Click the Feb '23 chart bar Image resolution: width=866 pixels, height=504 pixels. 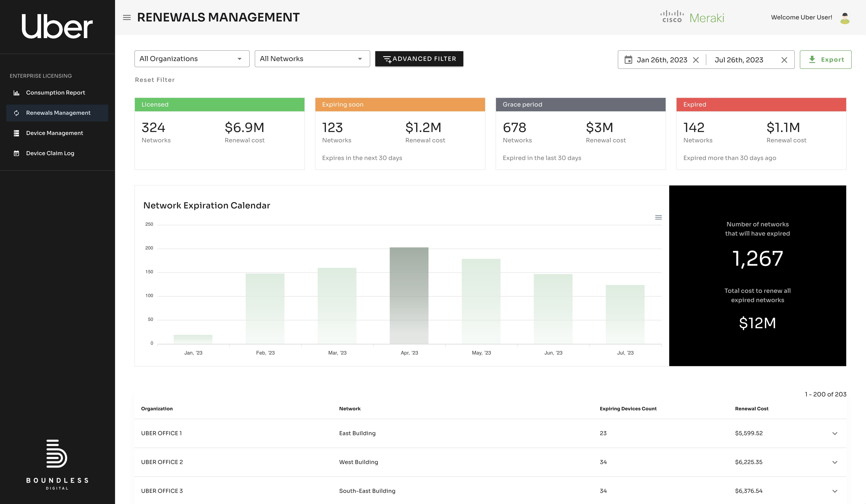pos(265,309)
